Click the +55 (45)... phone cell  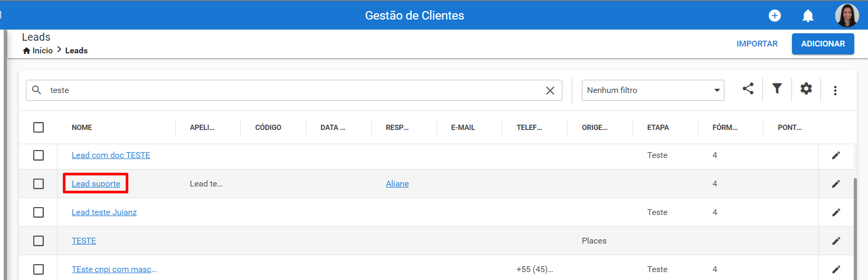tap(535, 269)
